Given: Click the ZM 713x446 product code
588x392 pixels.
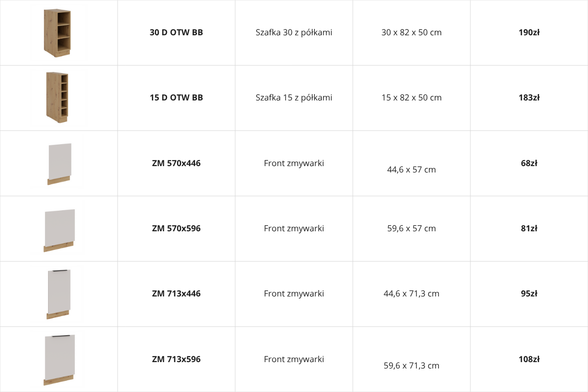Looking at the screenshot, I should point(176,294).
